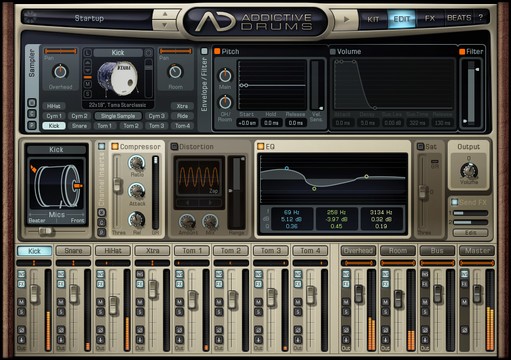Open the help question mark icon

coord(480,18)
